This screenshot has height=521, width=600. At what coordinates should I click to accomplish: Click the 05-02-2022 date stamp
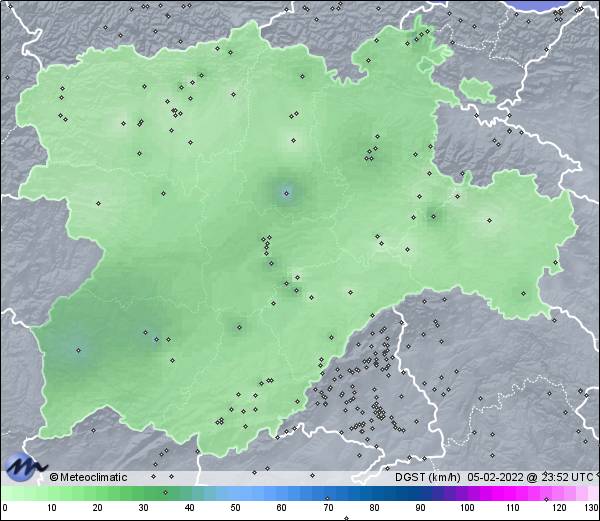495,477
